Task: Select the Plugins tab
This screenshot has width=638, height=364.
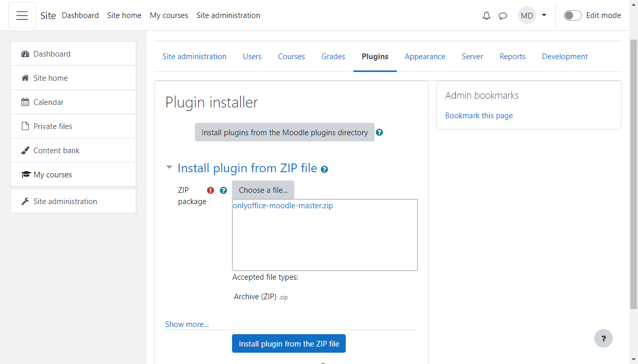Action: tap(375, 57)
